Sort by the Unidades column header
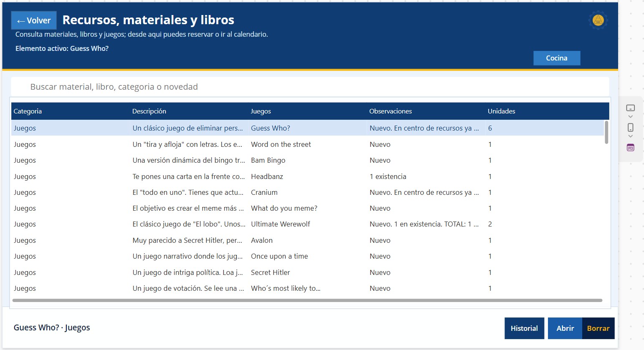This screenshot has height=350, width=644. tap(501, 111)
